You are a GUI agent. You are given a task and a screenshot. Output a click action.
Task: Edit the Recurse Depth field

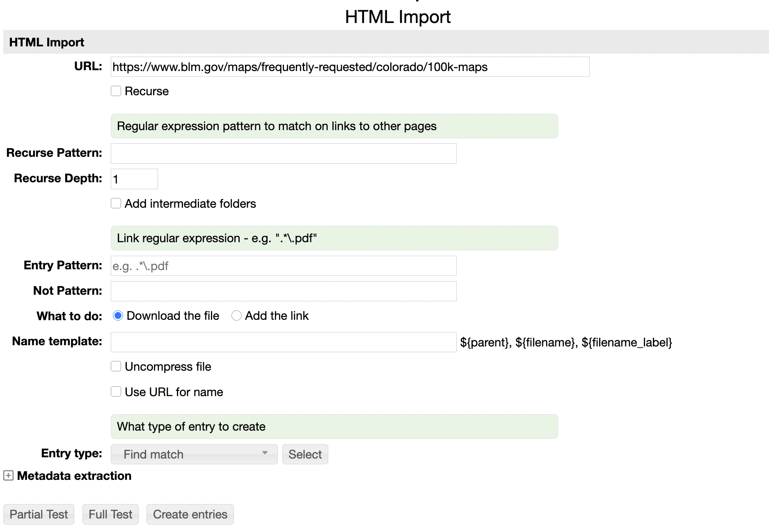tap(134, 179)
